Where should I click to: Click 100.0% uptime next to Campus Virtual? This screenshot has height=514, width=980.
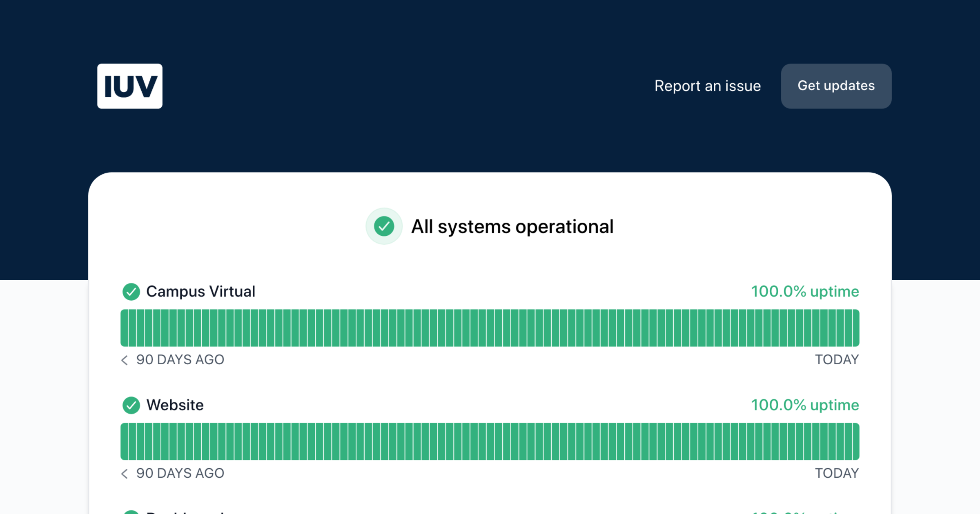[x=804, y=291]
